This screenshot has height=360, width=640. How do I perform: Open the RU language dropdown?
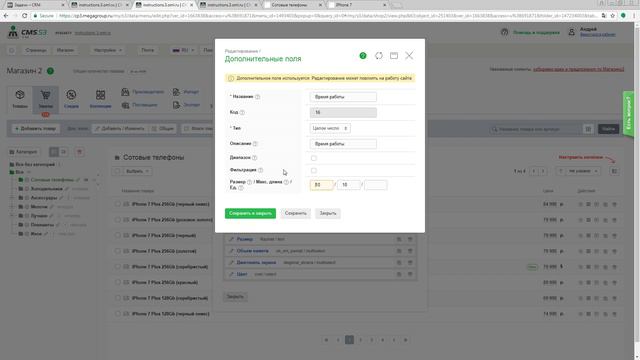183,50
